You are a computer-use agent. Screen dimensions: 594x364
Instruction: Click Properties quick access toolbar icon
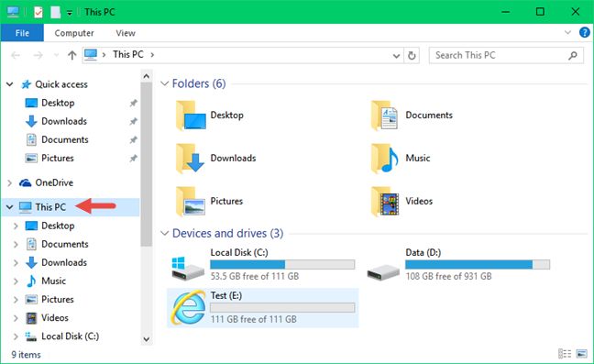[x=38, y=12]
